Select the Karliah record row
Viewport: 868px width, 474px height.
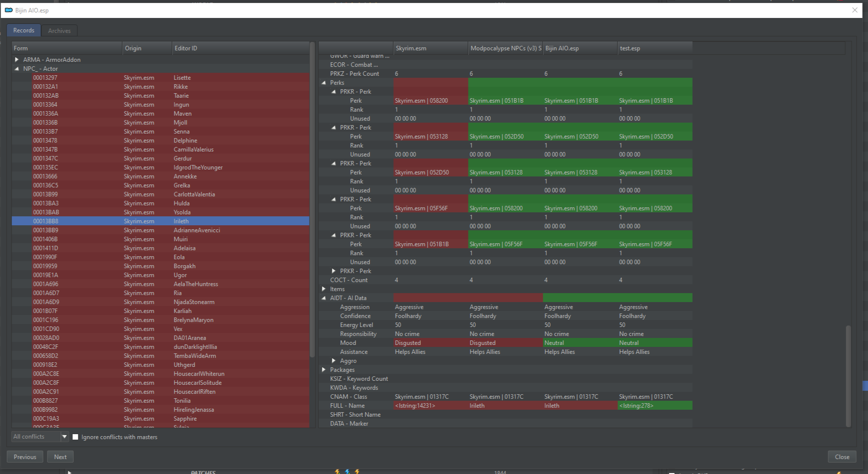click(x=160, y=311)
